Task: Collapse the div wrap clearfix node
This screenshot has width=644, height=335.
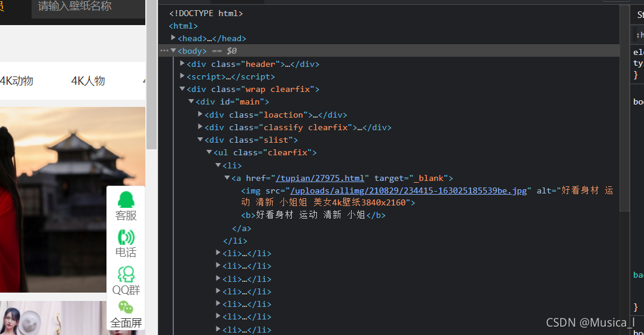Action: click(182, 88)
